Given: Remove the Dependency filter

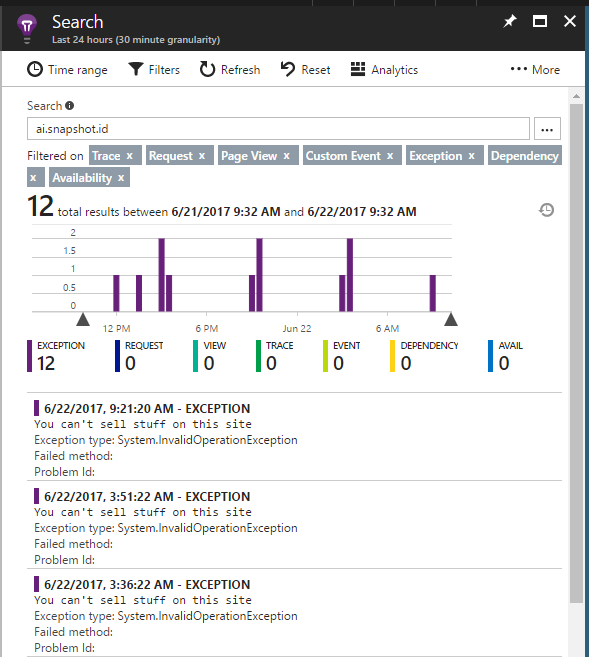Looking at the screenshot, I should tap(34, 178).
